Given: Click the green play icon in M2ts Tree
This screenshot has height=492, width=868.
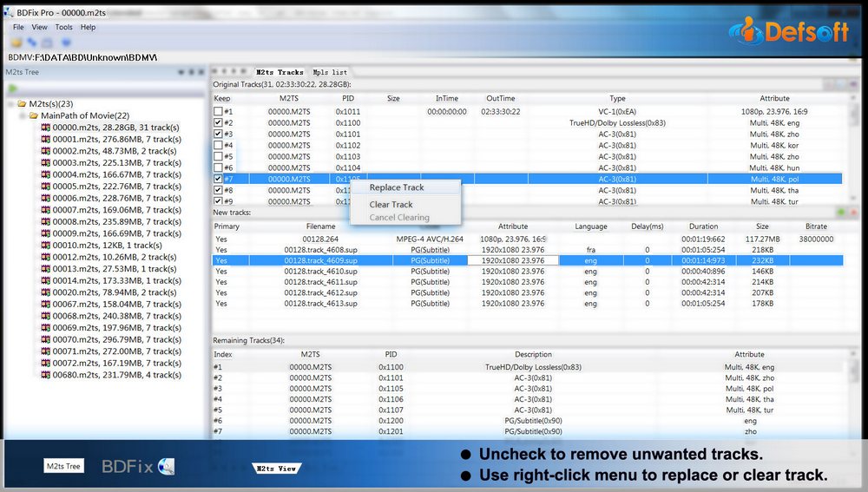Looking at the screenshot, I should pos(13,89).
